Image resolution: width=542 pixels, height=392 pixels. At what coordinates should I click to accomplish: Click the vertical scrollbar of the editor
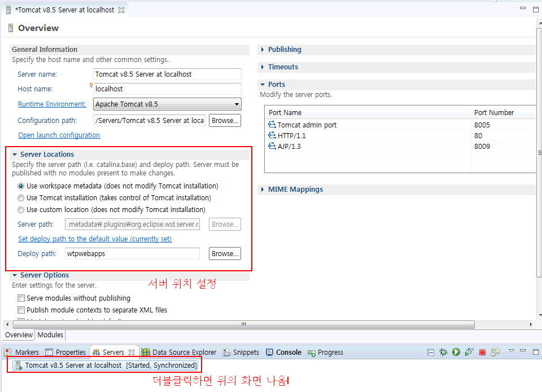click(539, 152)
